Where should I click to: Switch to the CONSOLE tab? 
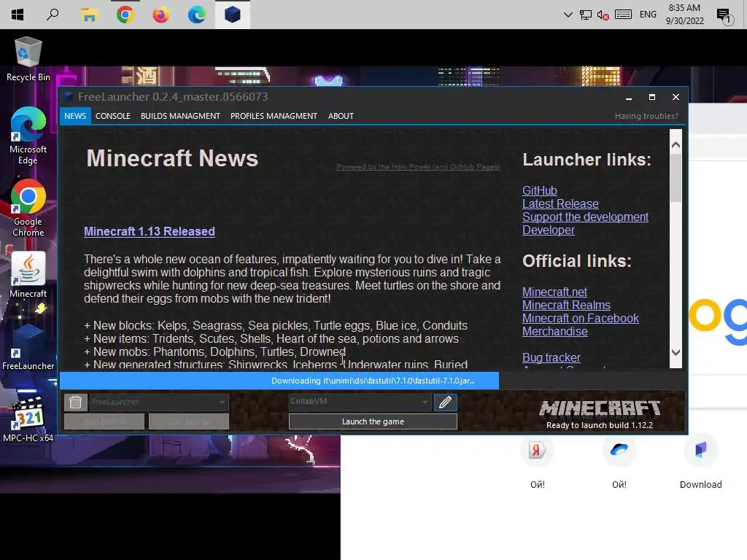pyautogui.click(x=113, y=116)
